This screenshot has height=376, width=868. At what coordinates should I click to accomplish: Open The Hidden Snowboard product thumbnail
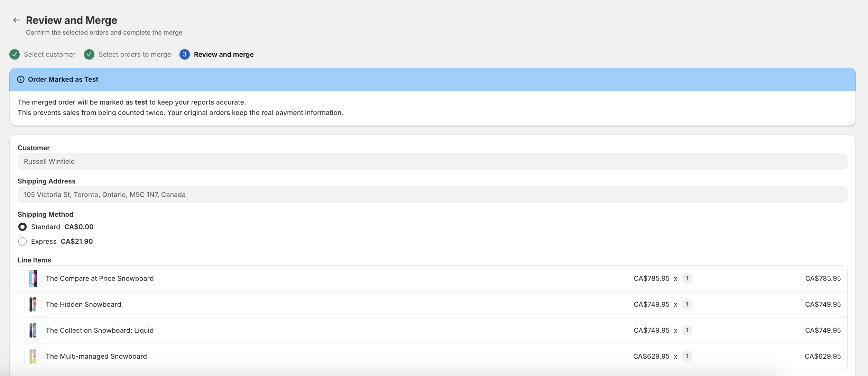[33, 304]
